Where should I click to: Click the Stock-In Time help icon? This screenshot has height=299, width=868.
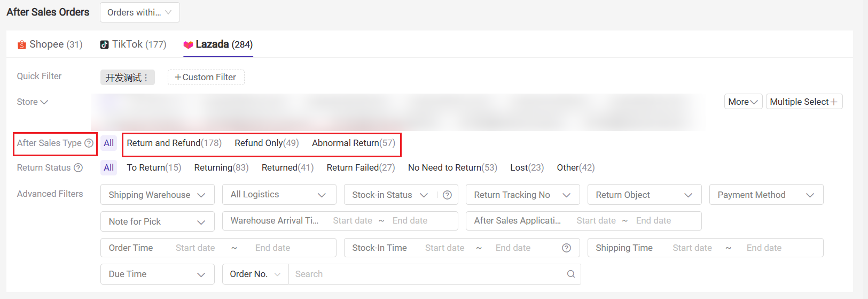click(567, 248)
